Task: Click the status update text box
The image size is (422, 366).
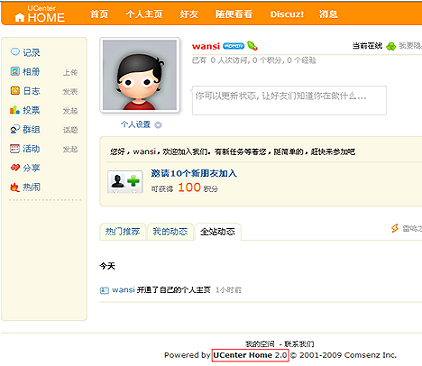Action: (289, 100)
